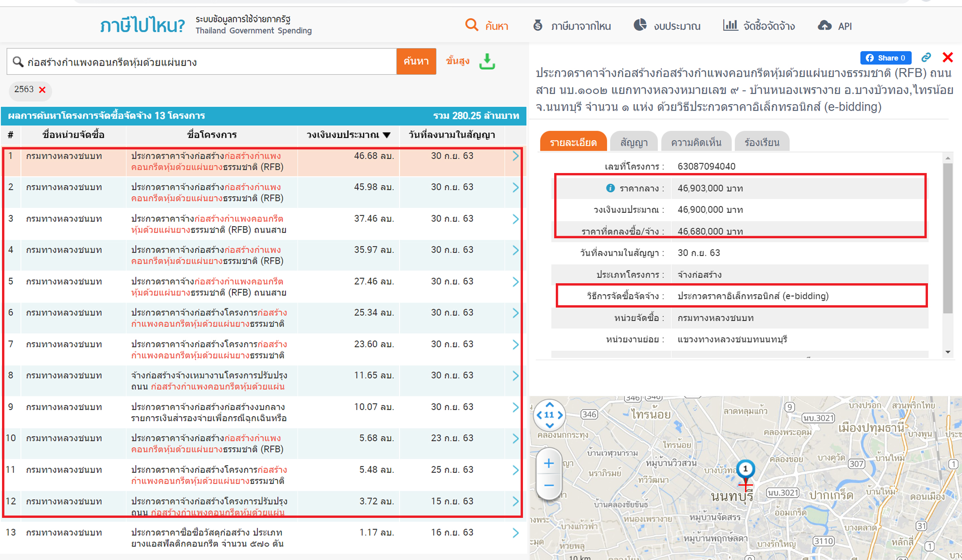Click the Facebook Share button
This screenshot has height=560, width=962.
pos(885,58)
